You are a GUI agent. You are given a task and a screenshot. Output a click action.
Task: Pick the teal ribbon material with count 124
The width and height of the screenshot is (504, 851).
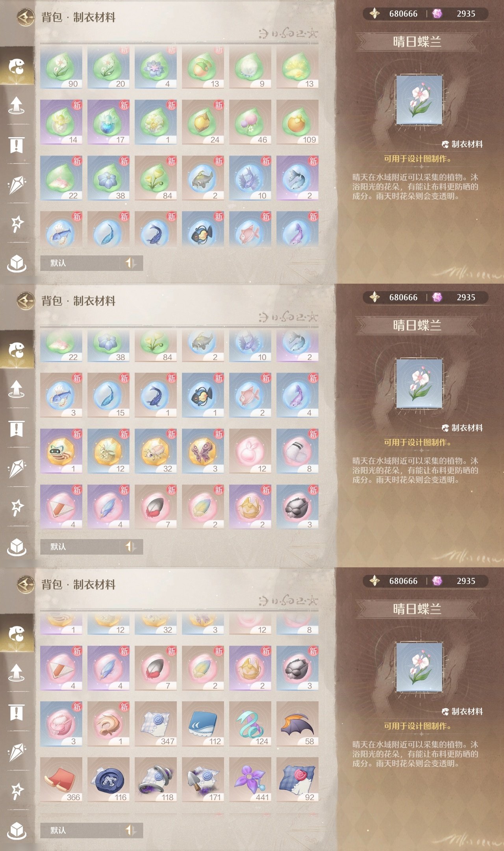point(250,724)
